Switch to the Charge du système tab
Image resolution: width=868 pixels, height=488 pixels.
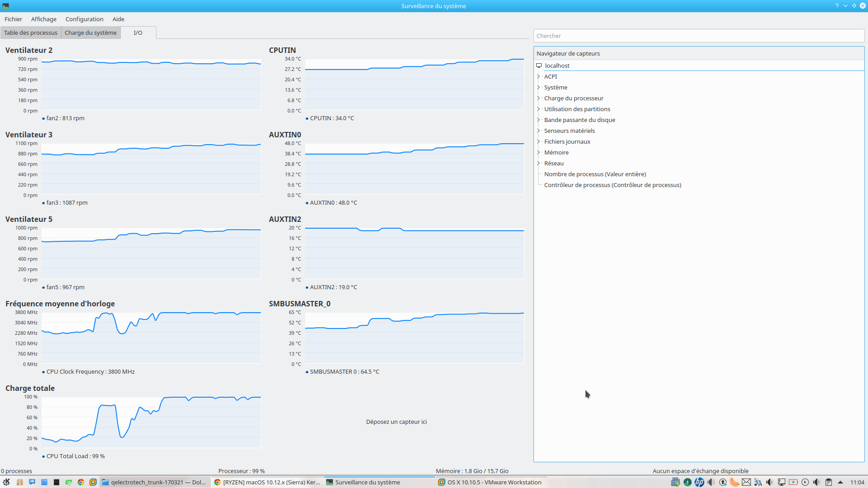[91, 33]
